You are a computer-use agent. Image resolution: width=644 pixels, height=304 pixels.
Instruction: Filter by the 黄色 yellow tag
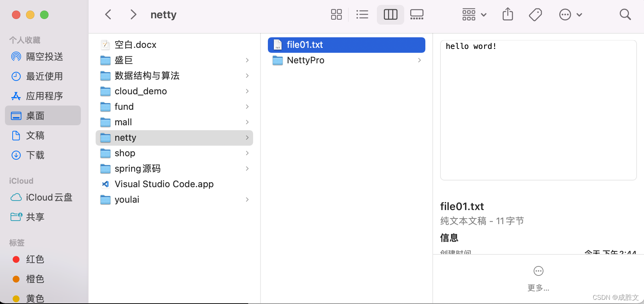[43, 298]
